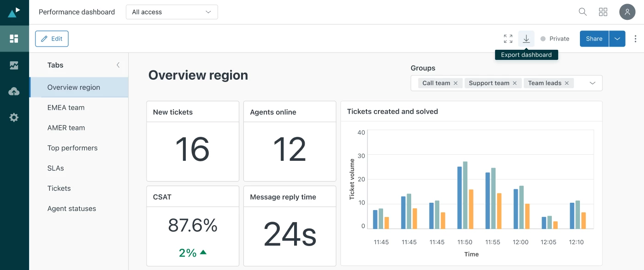Open the Top performers tab
Image resolution: width=644 pixels, height=270 pixels.
79,148
